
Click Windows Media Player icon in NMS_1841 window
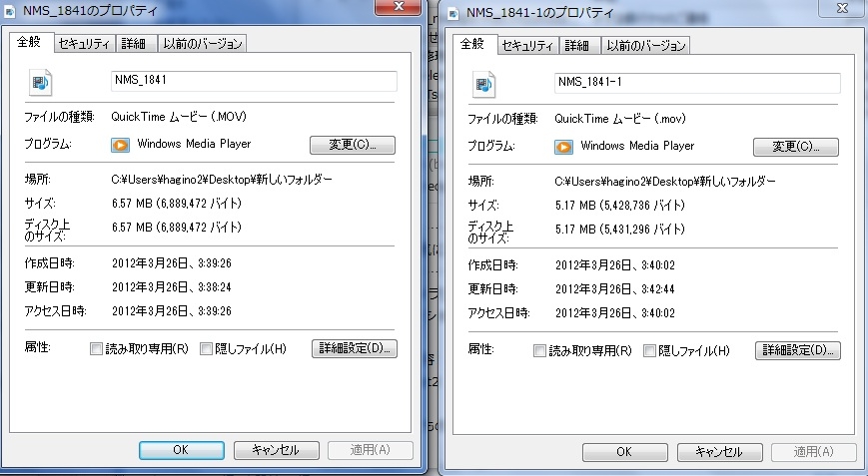[x=121, y=145]
